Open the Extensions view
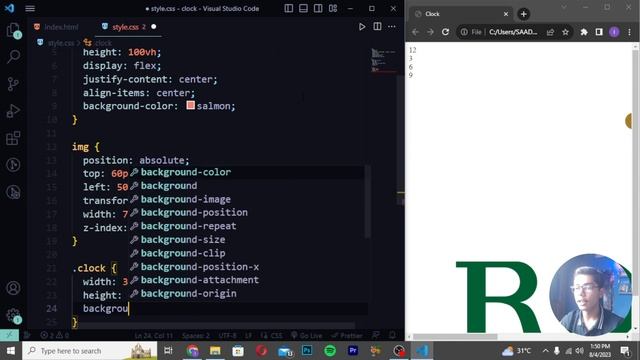Image resolution: width=640 pixels, height=360 pixels. [x=13, y=138]
